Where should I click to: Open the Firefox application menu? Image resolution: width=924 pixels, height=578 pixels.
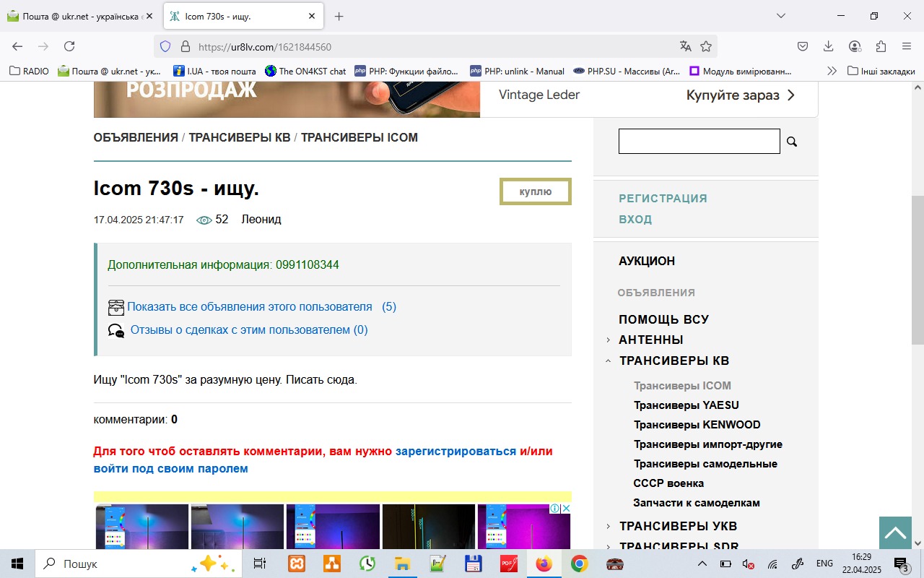point(907,46)
